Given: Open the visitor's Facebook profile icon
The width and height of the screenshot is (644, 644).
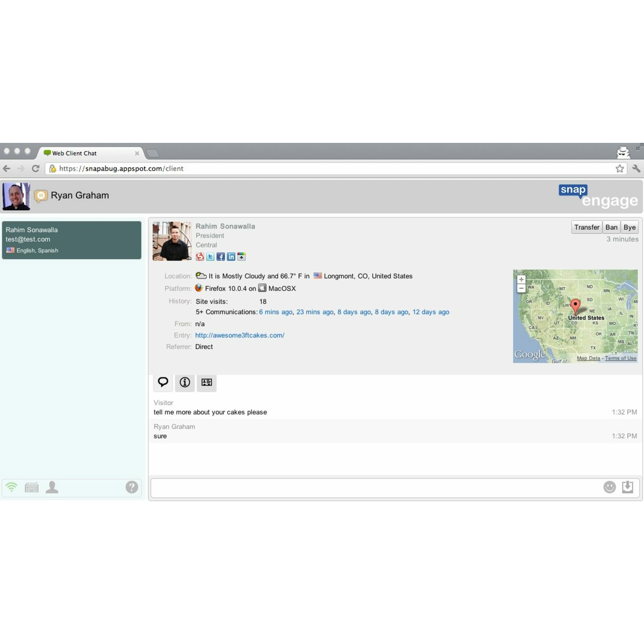Looking at the screenshot, I should (x=220, y=257).
